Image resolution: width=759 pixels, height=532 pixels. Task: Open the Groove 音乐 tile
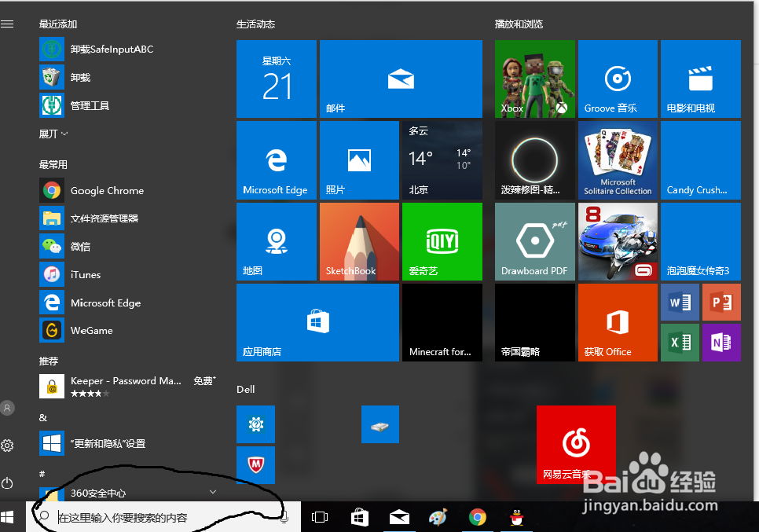click(x=618, y=79)
